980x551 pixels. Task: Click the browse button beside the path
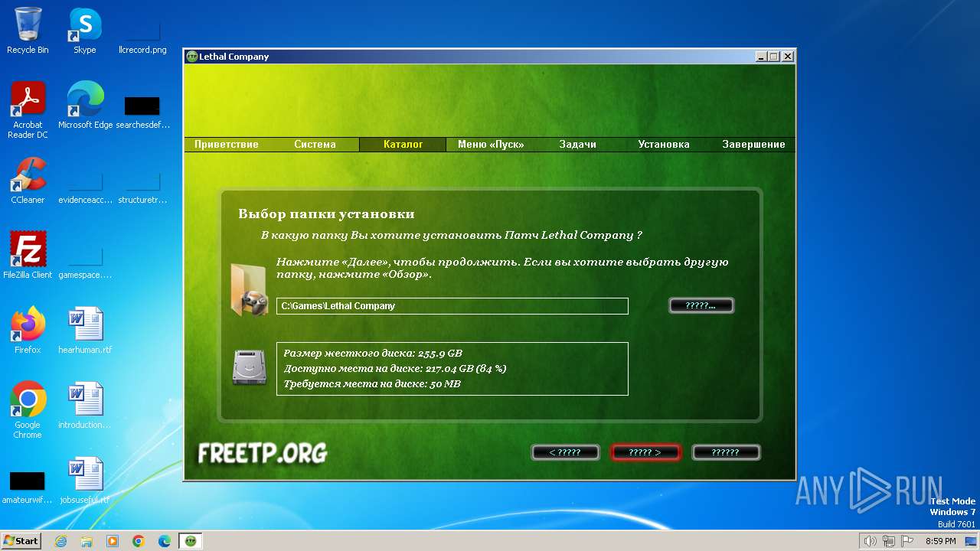click(701, 306)
